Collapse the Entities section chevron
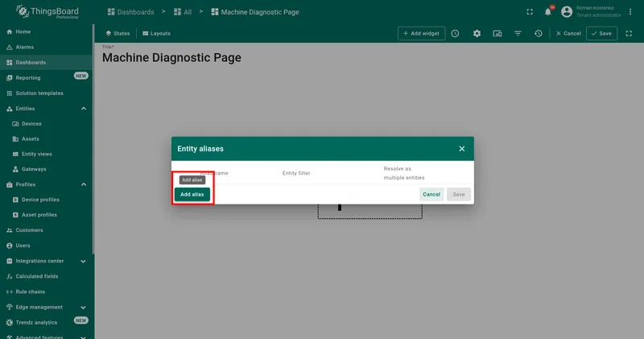The width and height of the screenshot is (644, 339). [x=84, y=109]
